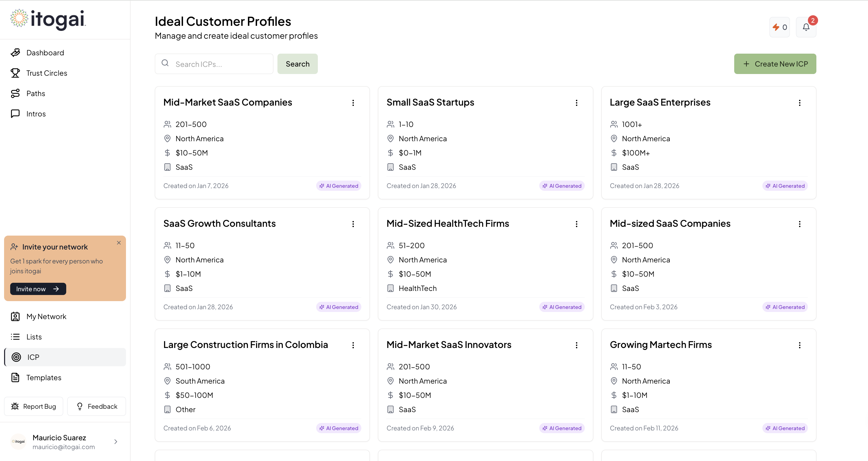The image size is (868, 461).
Task: Open the Templates page
Action: tap(44, 377)
